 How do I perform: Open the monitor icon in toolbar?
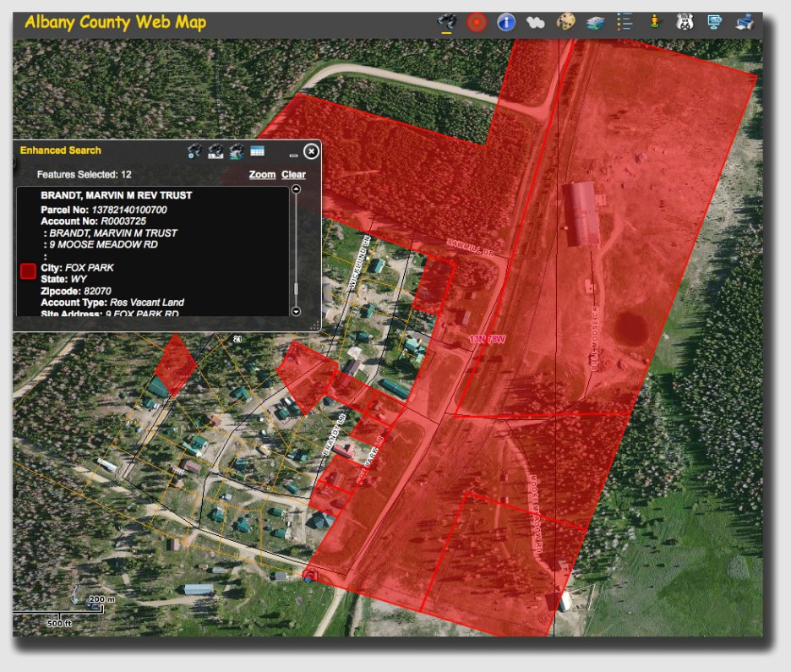[714, 23]
